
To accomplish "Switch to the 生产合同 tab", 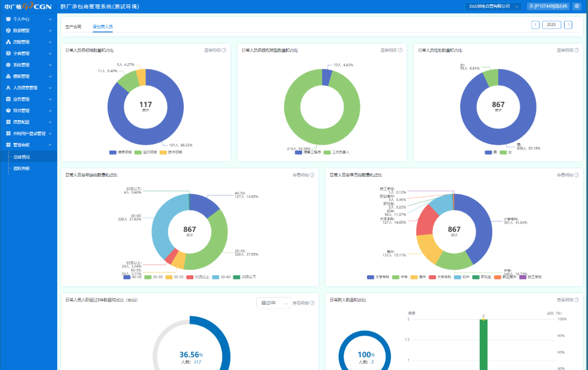I will click(73, 26).
